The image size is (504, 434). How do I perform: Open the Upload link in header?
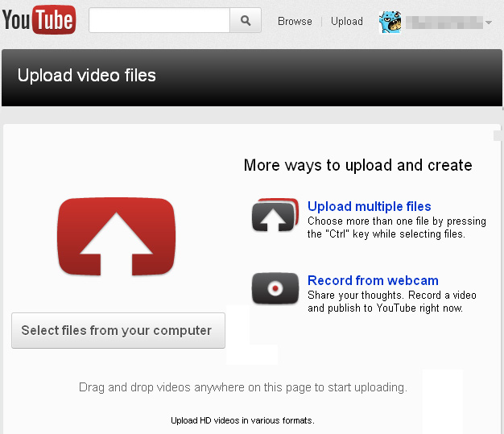tap(347, 21)
